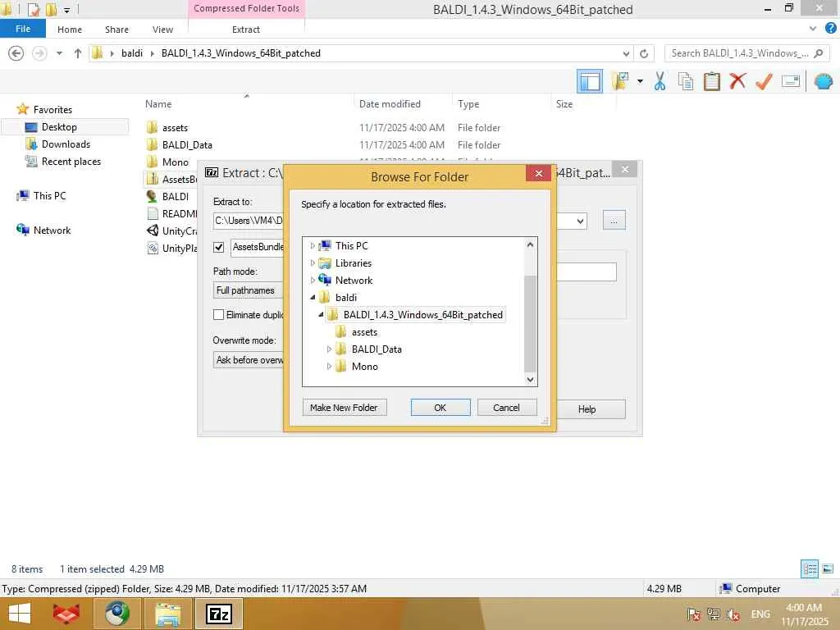Click the Back navigation arrow
Screen dimensions: 840x630
click(16, 53)
